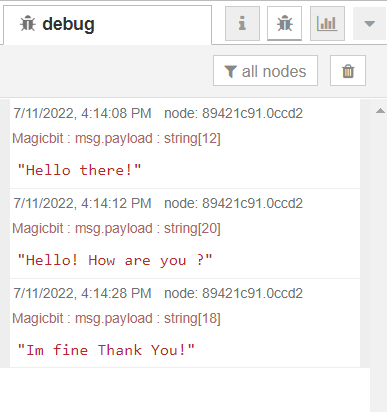This screenshot has width=387, height=412.
Task: Click node 89421c91.0ccd2 link at 4:14:08 PM
Action: click(233, 113)
